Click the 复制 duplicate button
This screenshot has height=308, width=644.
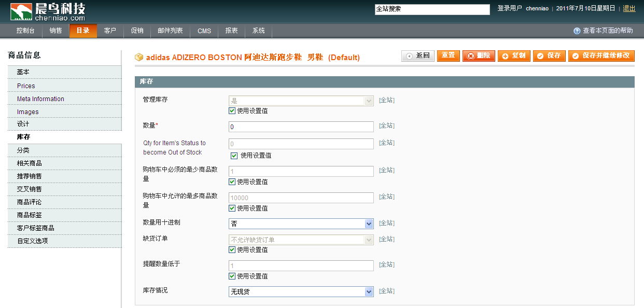514,56
